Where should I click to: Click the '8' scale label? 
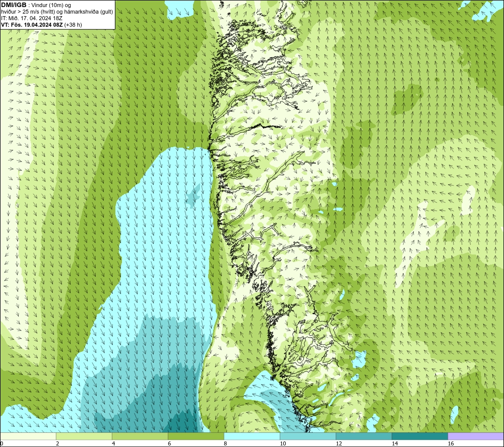click(225, 444)
